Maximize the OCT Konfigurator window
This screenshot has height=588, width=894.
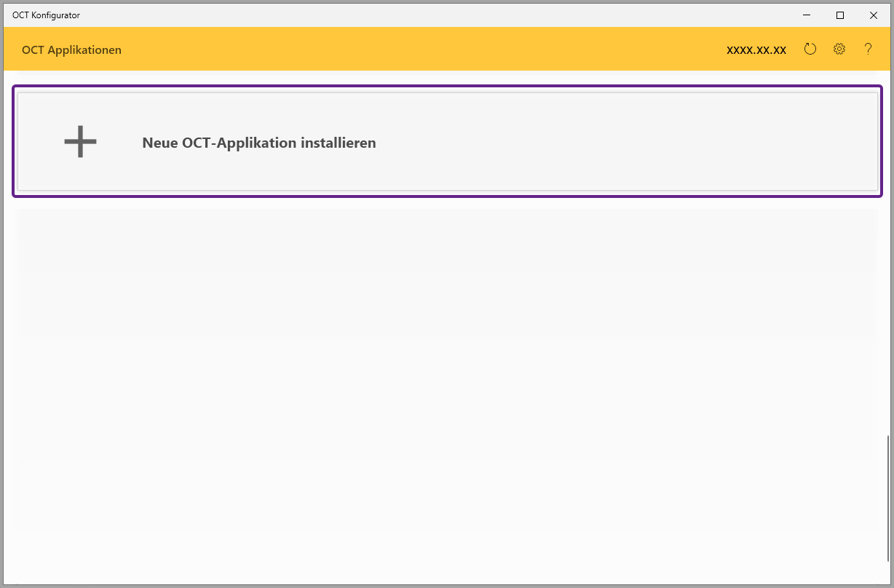pos(840,15)
